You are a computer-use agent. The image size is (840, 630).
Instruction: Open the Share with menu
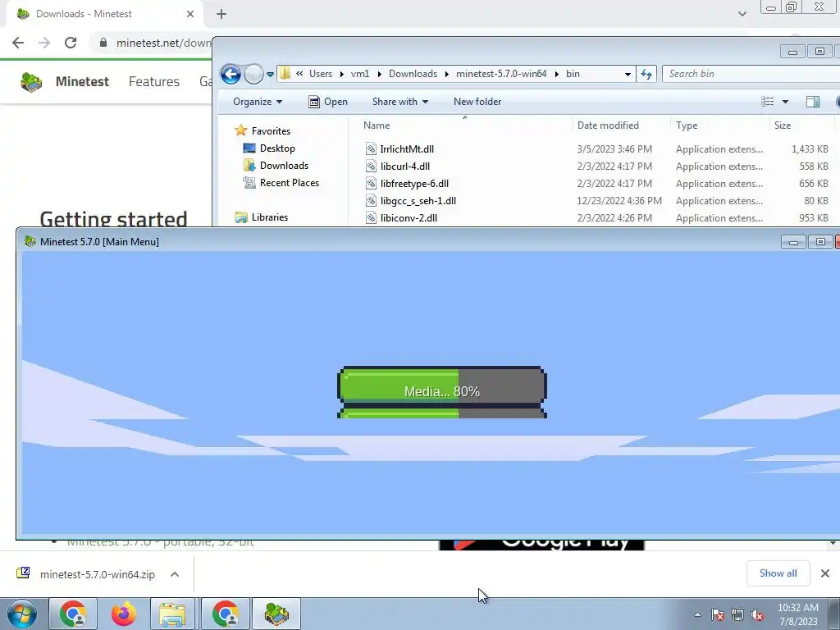coord(399,102)
